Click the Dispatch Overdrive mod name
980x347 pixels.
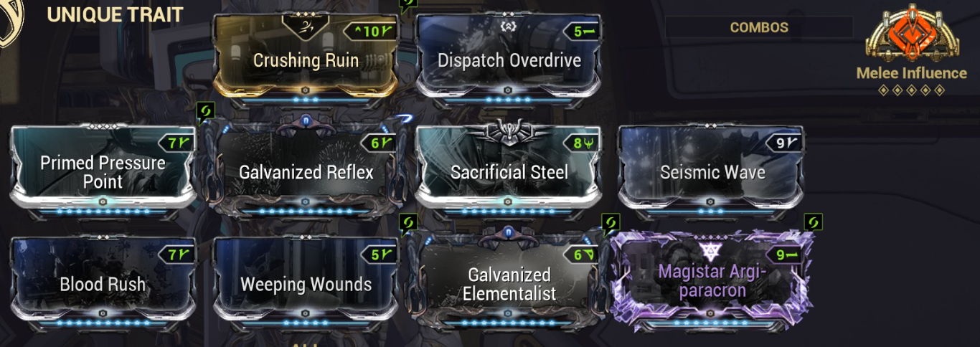pyautogui.click(x=509, y=60)
